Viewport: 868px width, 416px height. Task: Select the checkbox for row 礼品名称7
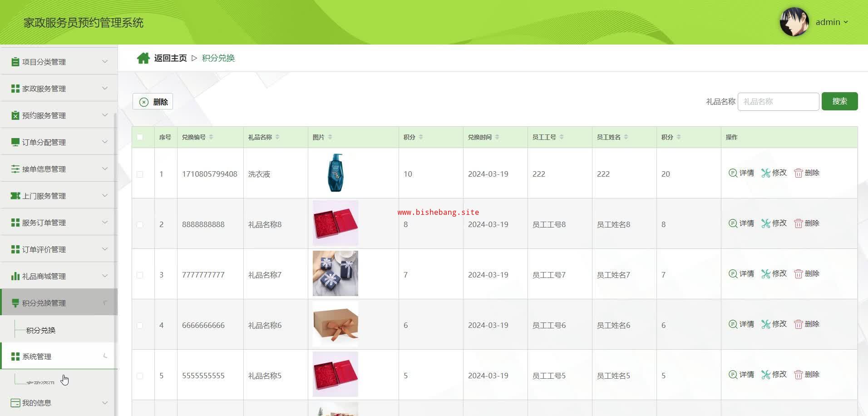(140, 275)
